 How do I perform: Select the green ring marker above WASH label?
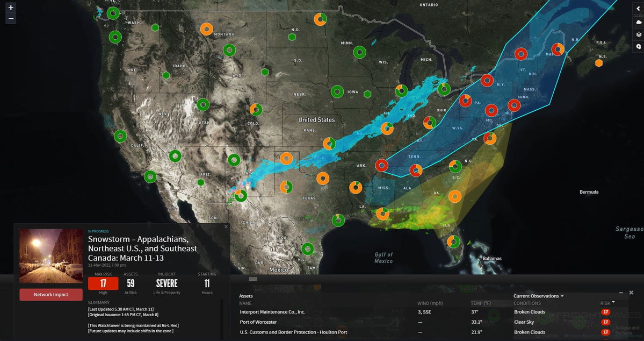(113, 13)
